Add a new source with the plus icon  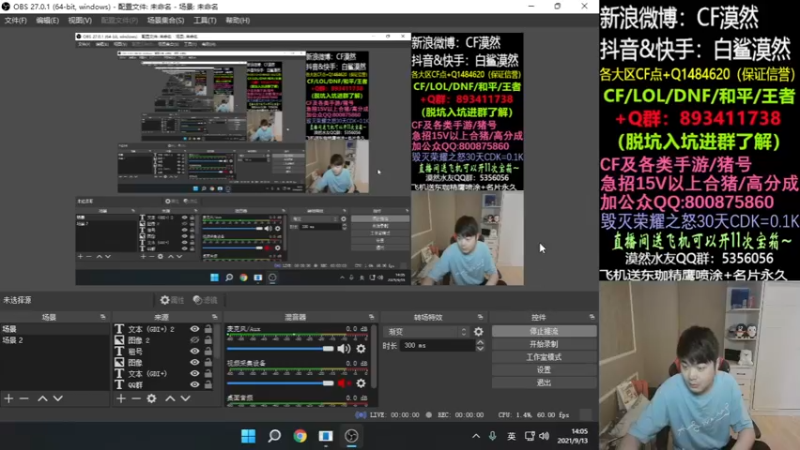pos(121,398)
